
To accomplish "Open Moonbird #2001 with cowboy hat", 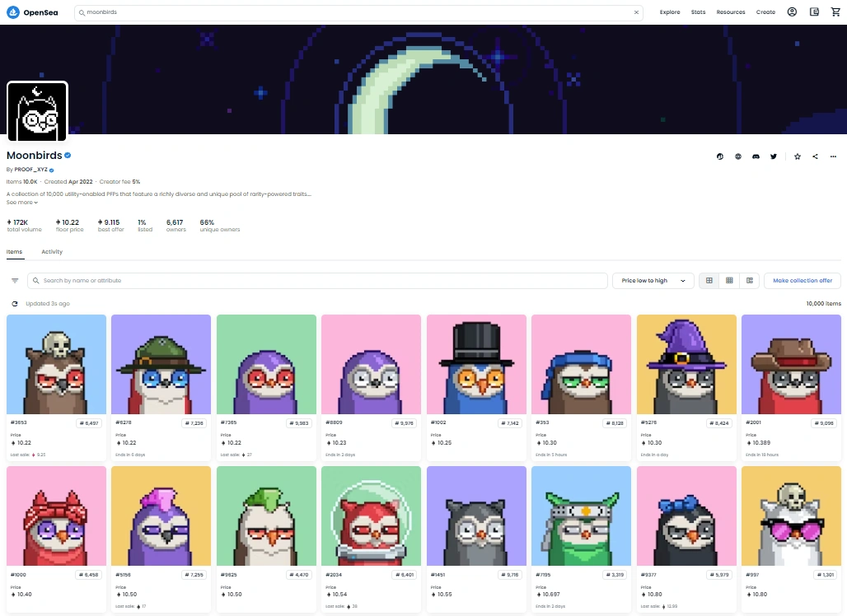I will click(791, 365).
